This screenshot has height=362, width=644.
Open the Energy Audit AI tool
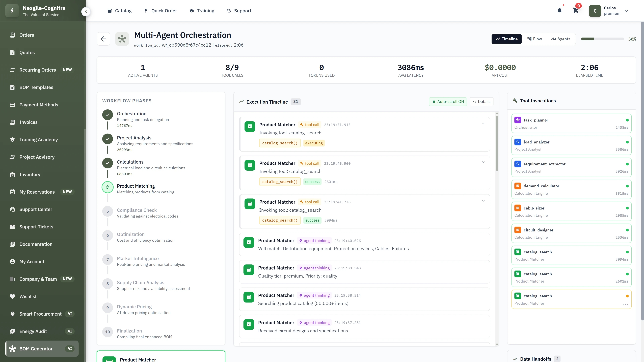pos(33,331)
